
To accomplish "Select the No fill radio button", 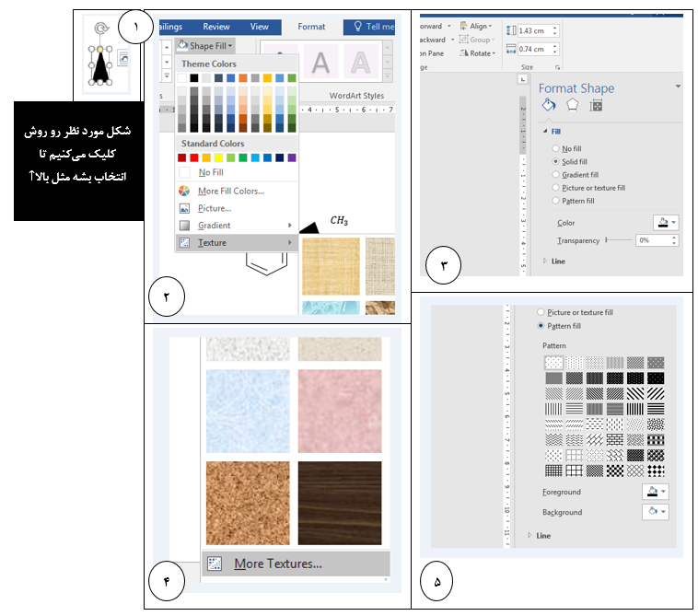I will 555,148.
